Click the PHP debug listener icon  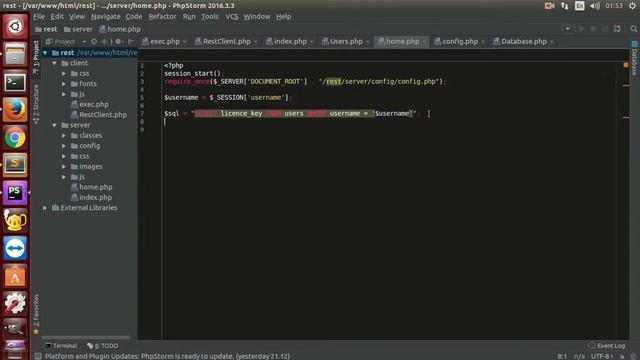pos(617,29)
